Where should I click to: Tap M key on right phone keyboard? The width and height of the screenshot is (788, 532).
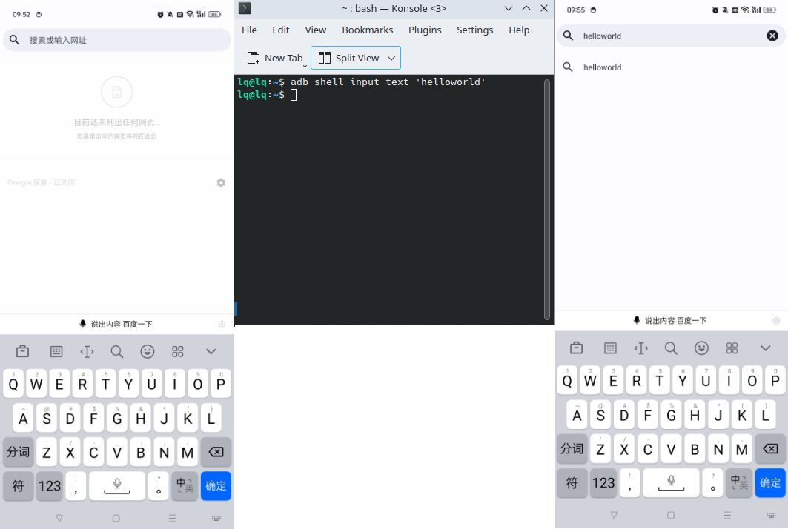pos(742,448)
